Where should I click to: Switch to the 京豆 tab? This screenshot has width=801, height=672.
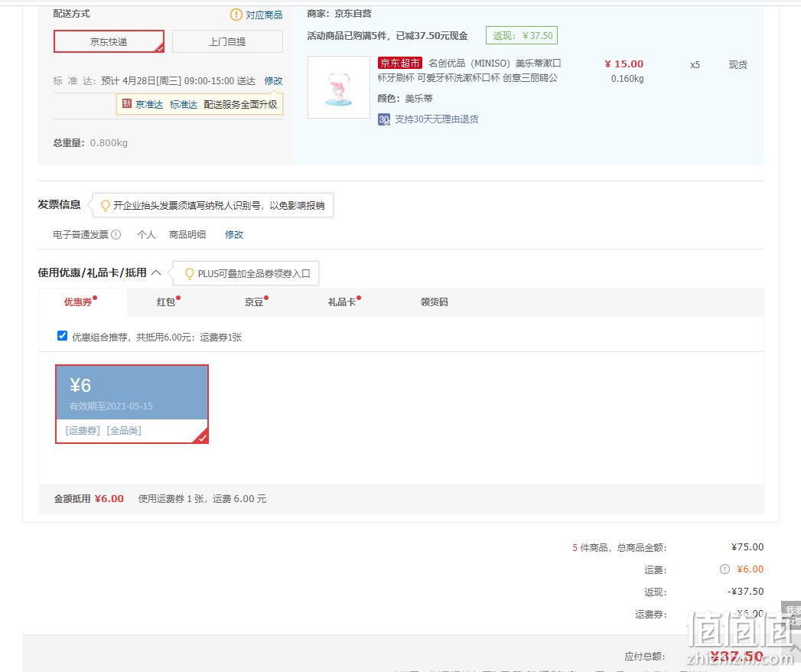pos(254,302)
